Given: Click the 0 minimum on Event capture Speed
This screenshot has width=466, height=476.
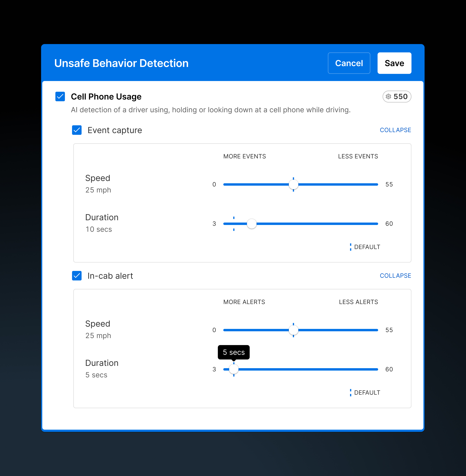Looking at the screenshot, I should coord(214,184).
